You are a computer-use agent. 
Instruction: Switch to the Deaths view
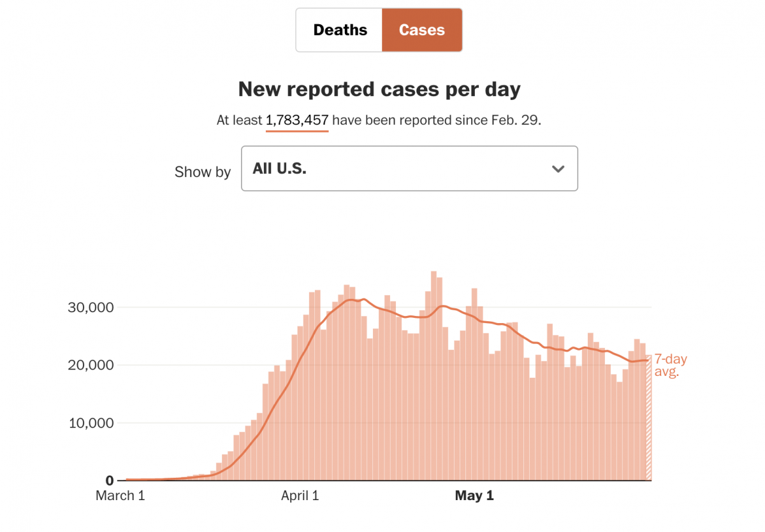point(340,30)
